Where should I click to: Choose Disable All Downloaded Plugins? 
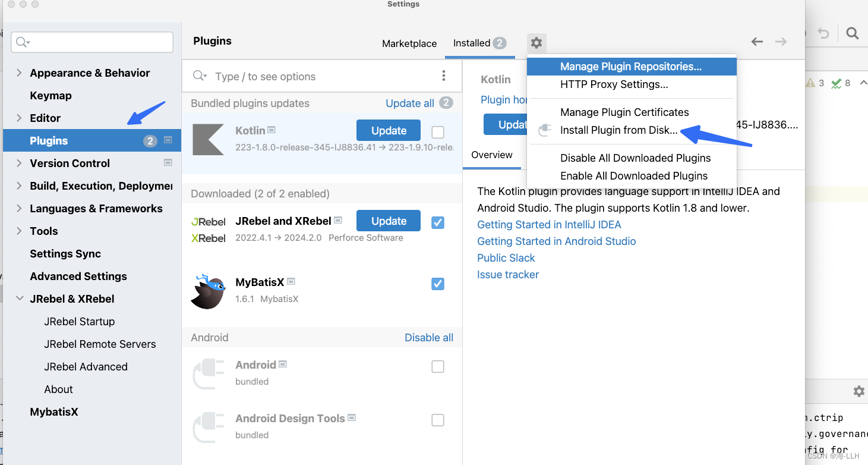632,158
